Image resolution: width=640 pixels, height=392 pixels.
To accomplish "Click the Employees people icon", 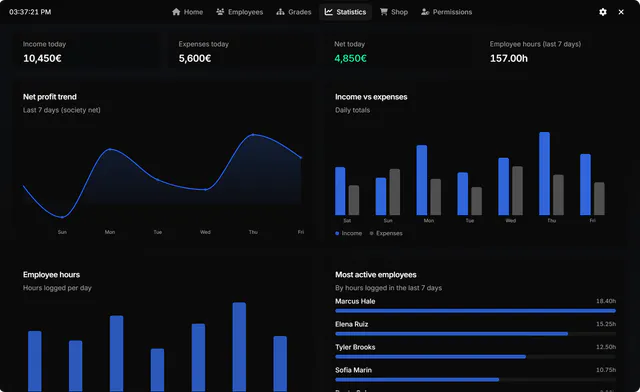I will [220, 12].
